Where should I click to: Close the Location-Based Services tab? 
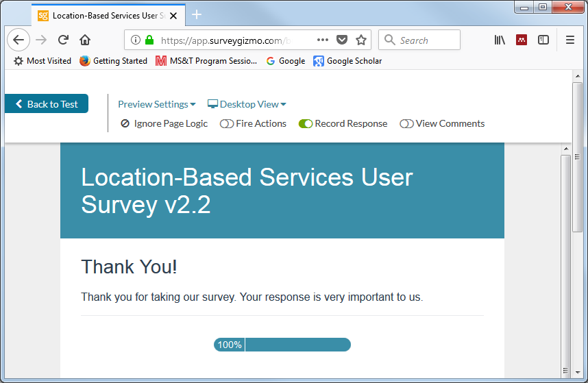[173, 16]
